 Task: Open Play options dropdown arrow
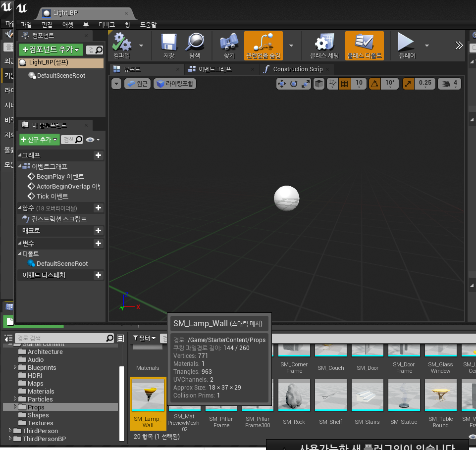pyautogui.click(x=427, y=46)
